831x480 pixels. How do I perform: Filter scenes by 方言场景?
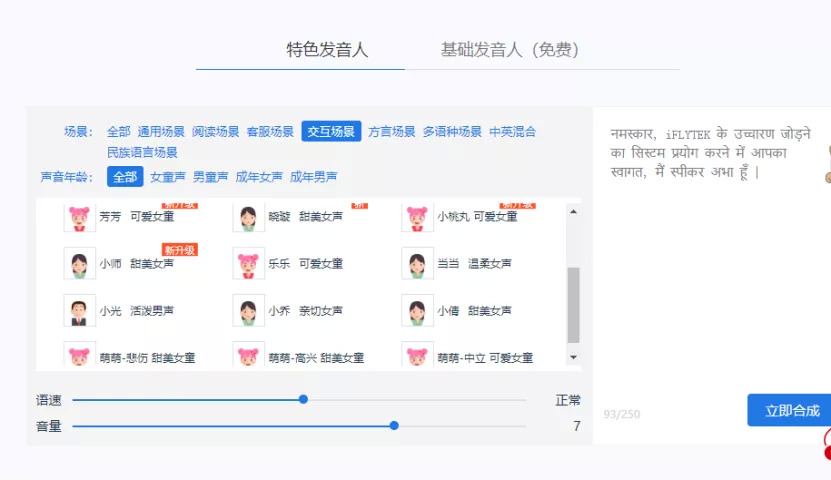[391, 131]
